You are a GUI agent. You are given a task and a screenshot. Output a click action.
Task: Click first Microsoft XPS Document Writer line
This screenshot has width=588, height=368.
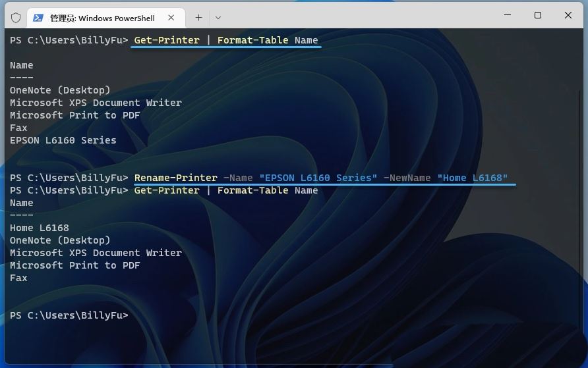pyautogui.click(x=96, y=103)
